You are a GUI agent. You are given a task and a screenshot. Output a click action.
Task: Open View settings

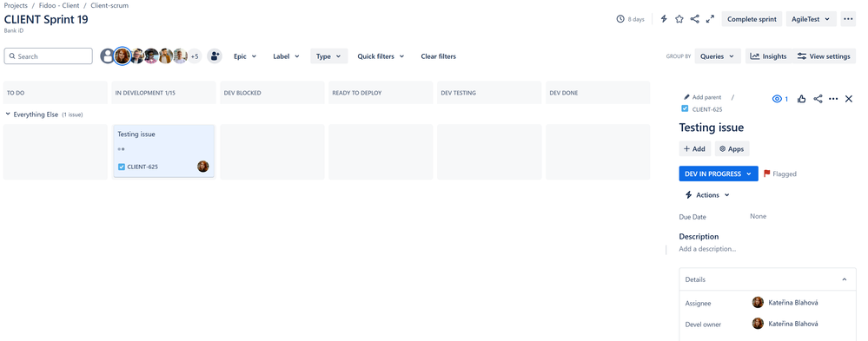(x=824, y=56)
